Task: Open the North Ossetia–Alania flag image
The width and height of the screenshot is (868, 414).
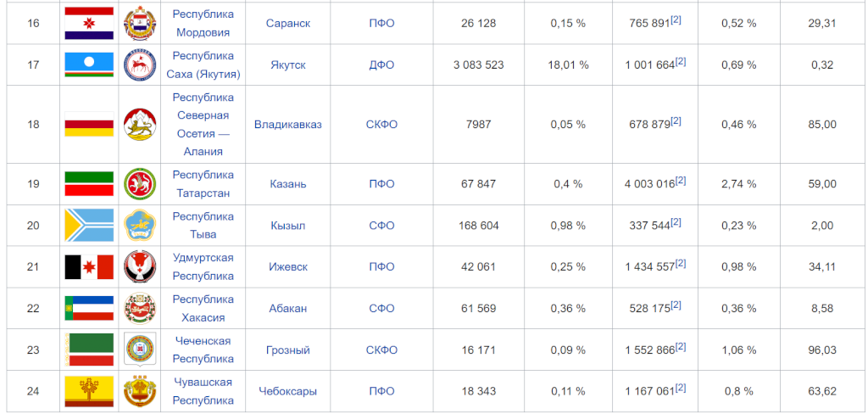Action: coord(89,124)
